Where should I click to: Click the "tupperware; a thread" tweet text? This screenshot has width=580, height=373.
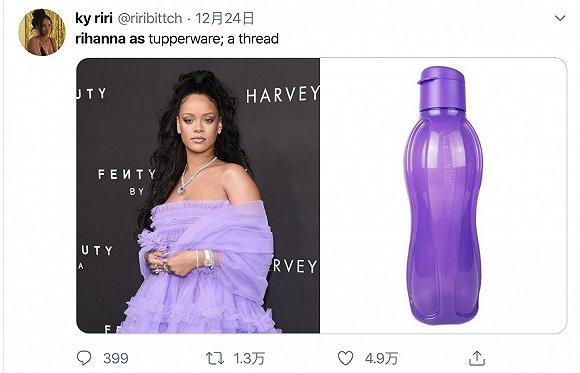[214, 38]
